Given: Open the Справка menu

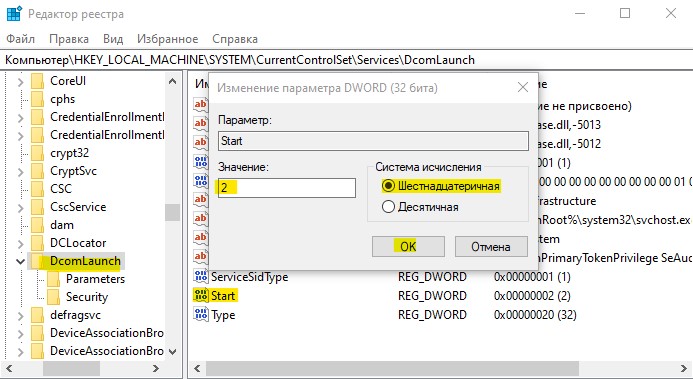Looking at the screenshot, I should tap(235, 39).
